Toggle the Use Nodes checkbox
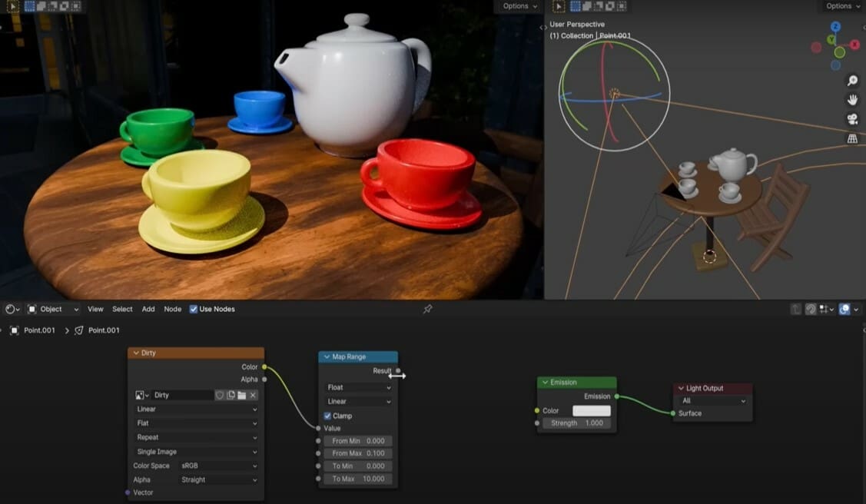Image resolution: width=866 pixels, height=504 pixels. [194, 309]
